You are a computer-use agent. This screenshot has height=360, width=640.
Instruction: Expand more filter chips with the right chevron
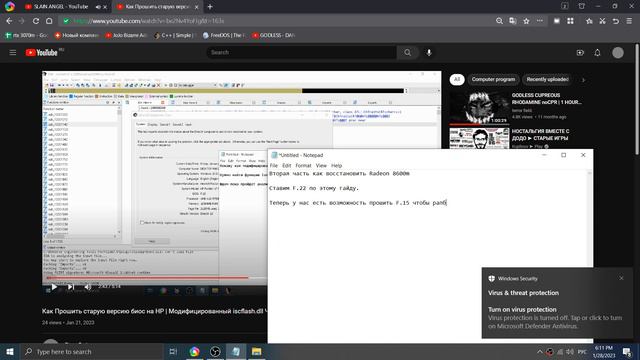pyautogui.click(x=583, y=80)
